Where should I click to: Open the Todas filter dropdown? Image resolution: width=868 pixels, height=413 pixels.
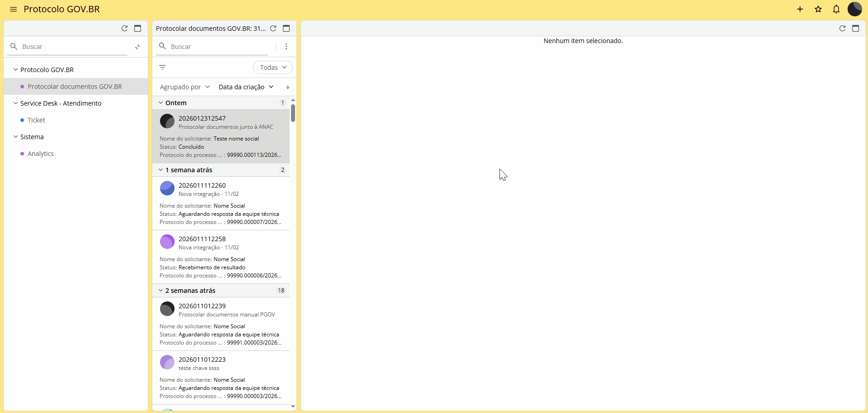tap(273, 68)
